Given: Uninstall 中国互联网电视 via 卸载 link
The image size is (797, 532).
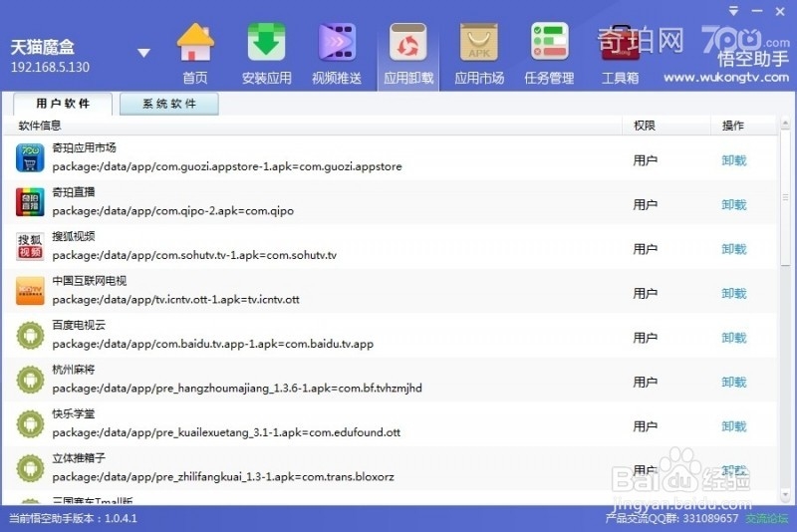Looking at the screenshot, I should 734,293.
